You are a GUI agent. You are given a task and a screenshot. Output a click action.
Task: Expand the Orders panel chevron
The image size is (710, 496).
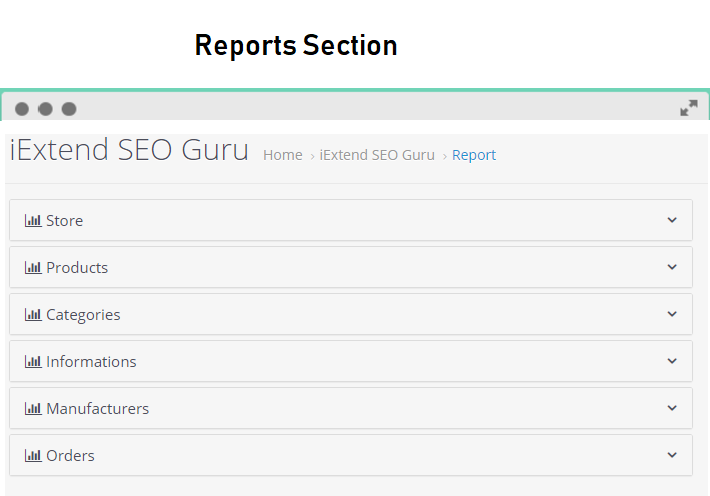coord(672,455)
